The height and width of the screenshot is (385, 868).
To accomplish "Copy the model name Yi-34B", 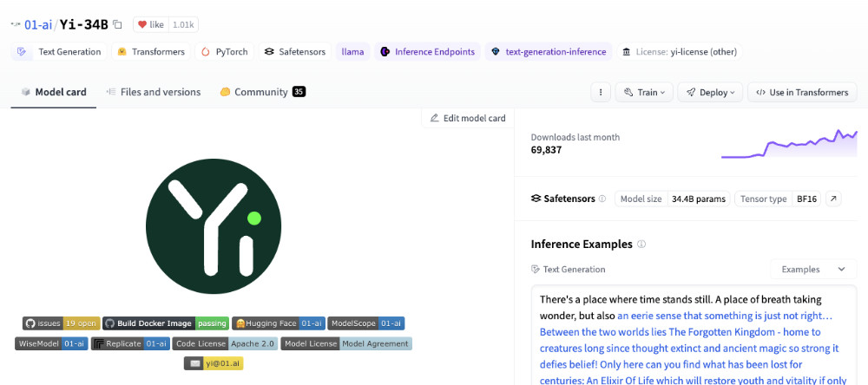I will [117, 25].
